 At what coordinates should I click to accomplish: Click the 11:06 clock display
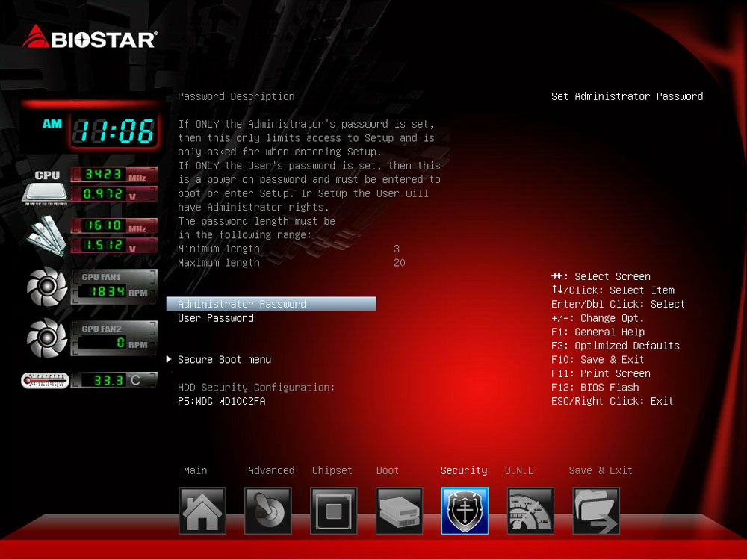(x=113, y=132)
